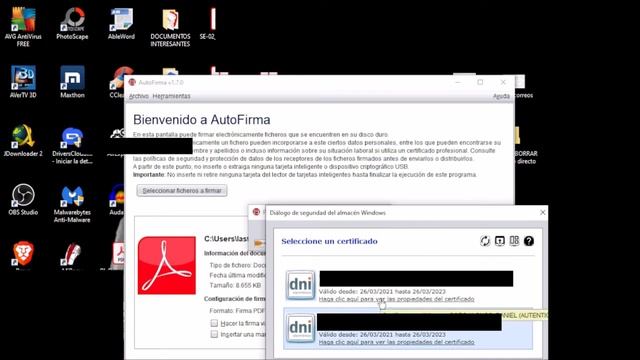
Task: Open Maxthon browser desktop shortcut
Action: point(72,82)
